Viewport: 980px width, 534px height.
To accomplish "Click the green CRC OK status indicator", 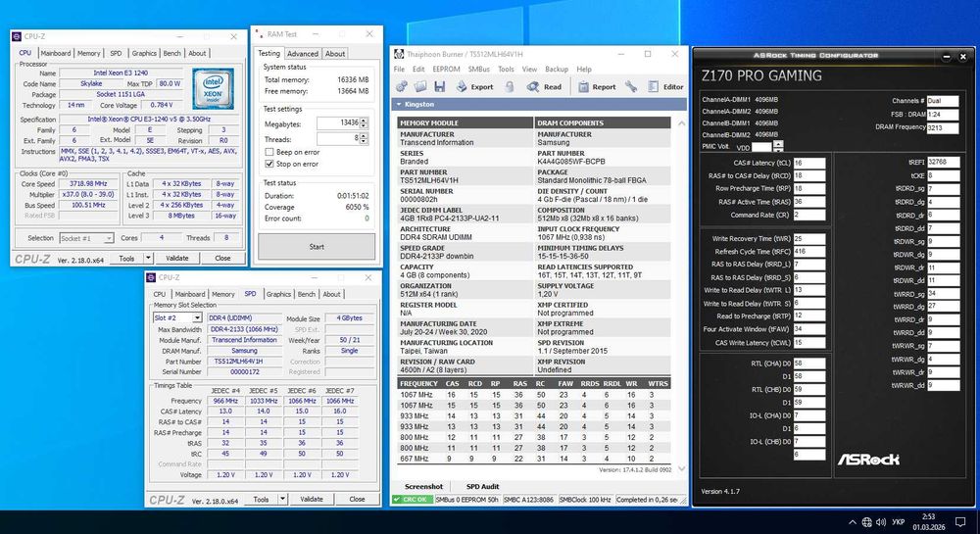I will click(413, 500).
